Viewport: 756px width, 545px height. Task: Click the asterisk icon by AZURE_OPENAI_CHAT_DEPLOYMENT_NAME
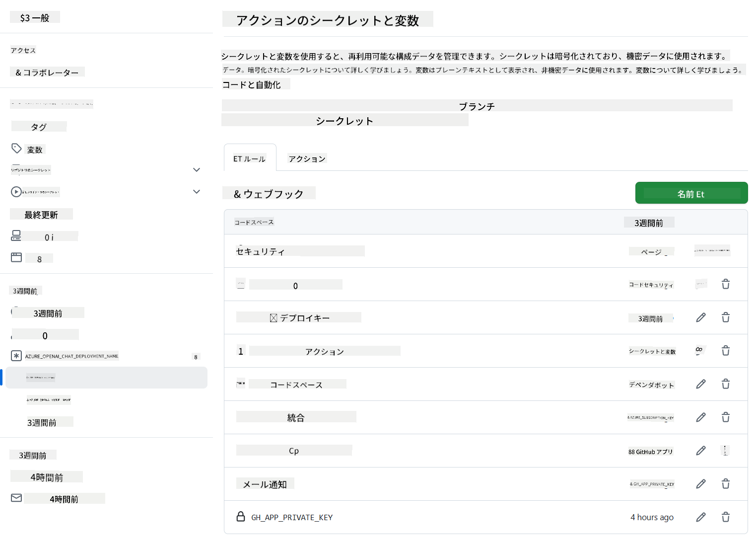16,356
